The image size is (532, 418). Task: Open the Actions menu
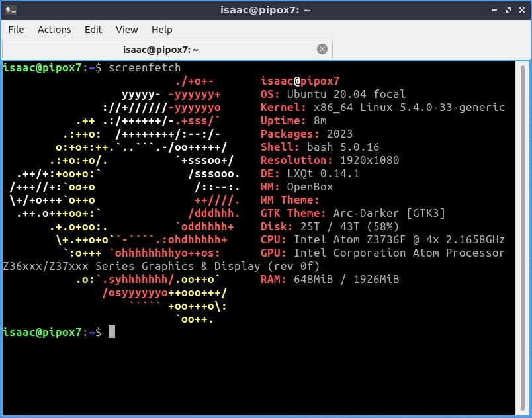click(x=54, y=30)
